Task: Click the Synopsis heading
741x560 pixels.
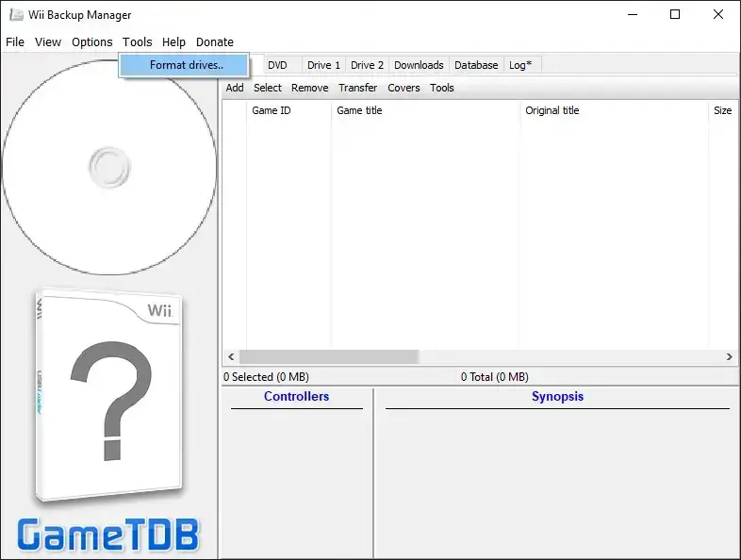Action: (x=558, y=397)
